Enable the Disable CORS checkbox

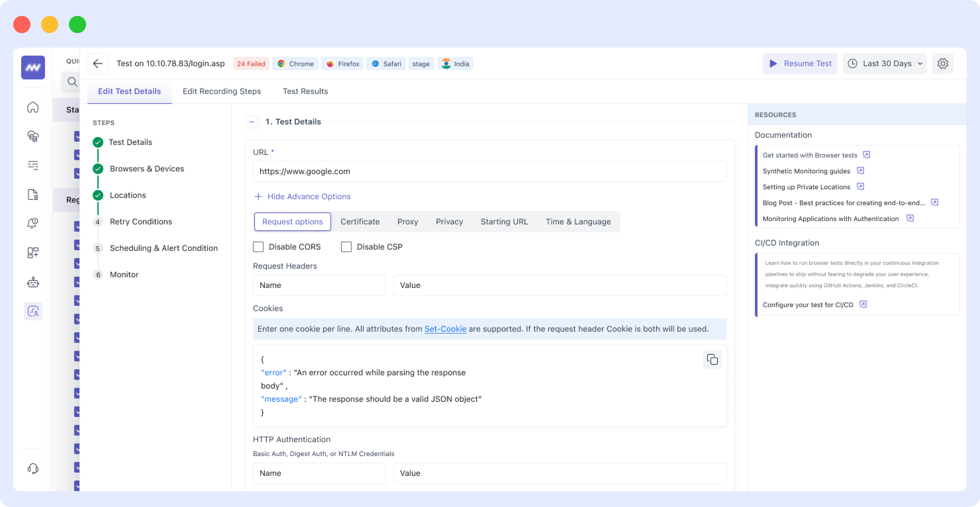click(258, 247)
